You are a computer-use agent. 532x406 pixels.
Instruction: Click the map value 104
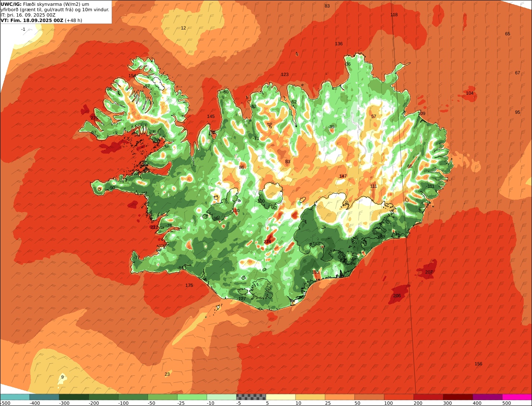[x=470, y=93]
